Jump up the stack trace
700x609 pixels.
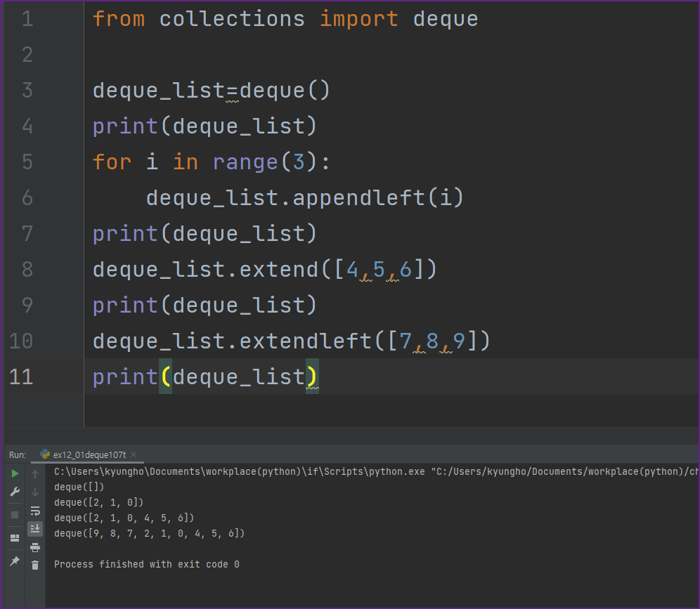(x=34, y=473)
